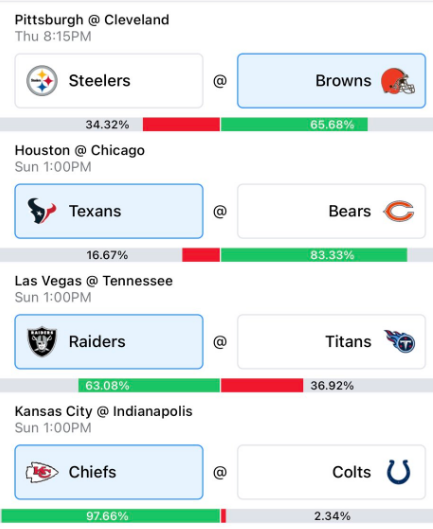The height and width of the screenshot is (529, 433).
Task: Select the Colts pick button
Action: coord(331,472)
